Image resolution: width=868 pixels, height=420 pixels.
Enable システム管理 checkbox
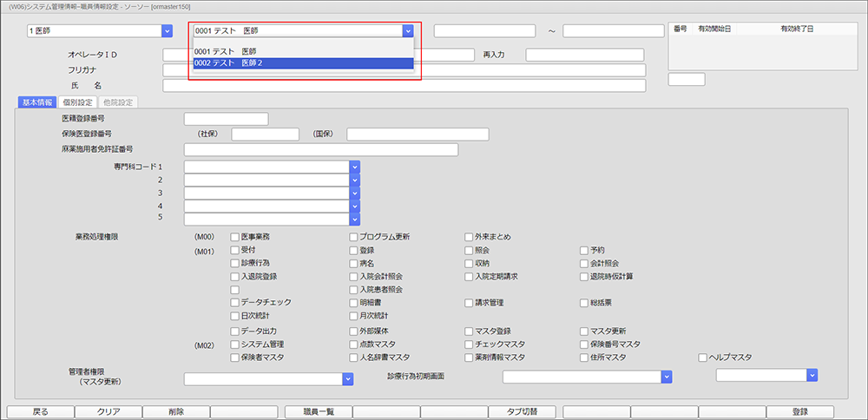234,345
